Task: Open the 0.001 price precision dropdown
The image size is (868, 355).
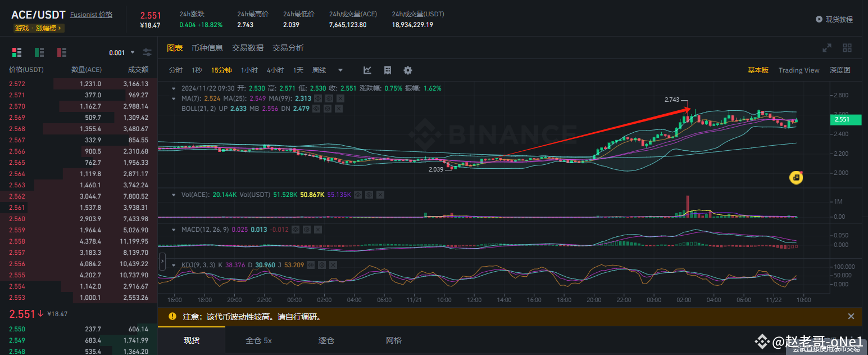Action: pyautogui.click(x=122, y=53)
